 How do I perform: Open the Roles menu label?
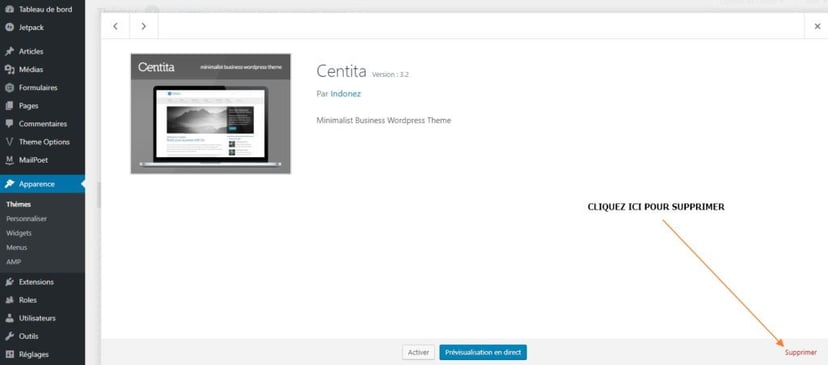[28, 300]
